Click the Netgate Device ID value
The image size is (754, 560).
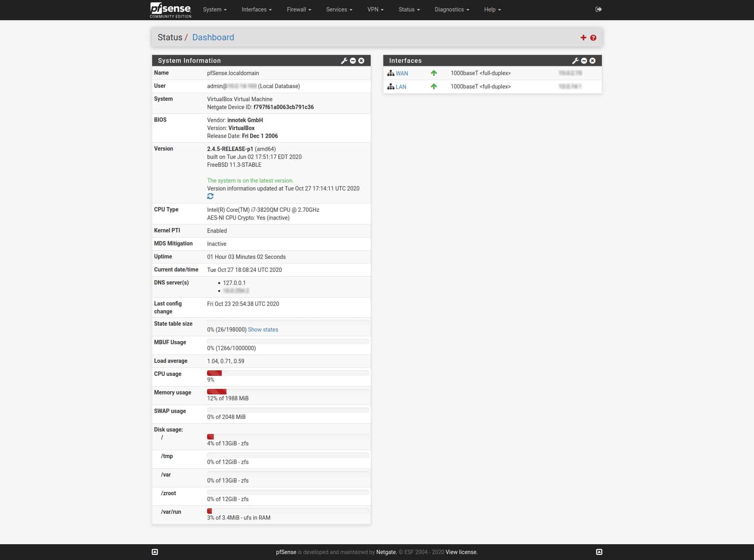284,107
